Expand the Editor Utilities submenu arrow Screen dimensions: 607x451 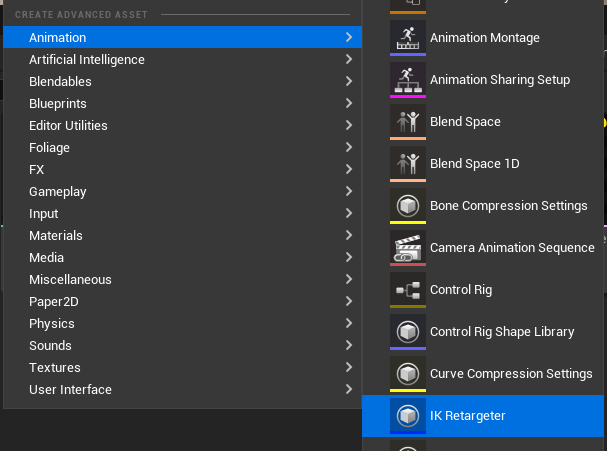(x=349, y=125)
